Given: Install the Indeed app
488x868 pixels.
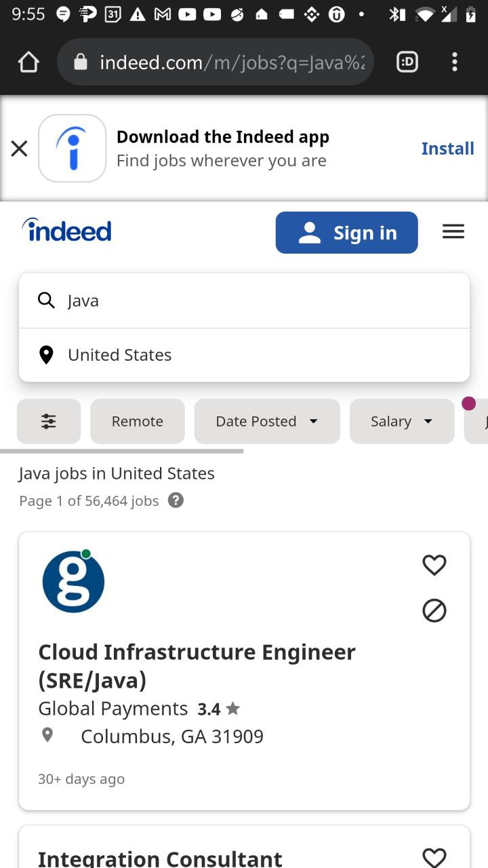Looking at the screenshot, I should (447, 149).
